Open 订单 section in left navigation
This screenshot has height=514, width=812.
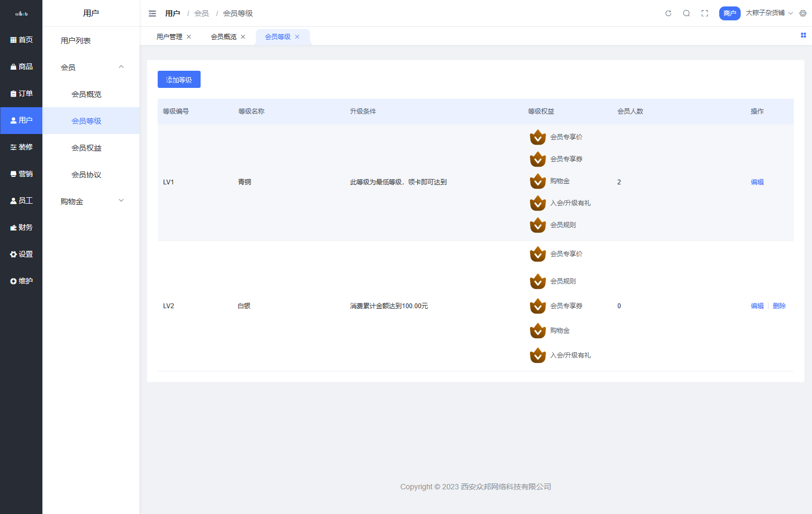pyautogui.click(x=21, y=93)
